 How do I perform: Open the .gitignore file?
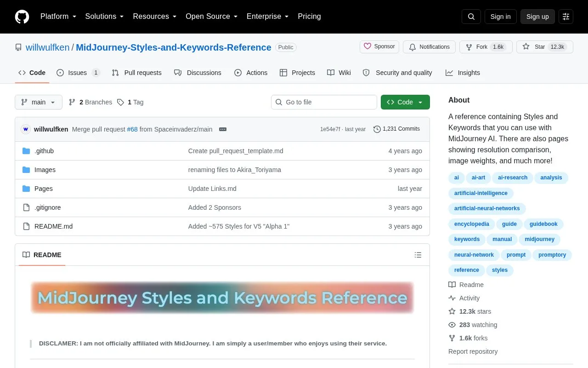48,207
